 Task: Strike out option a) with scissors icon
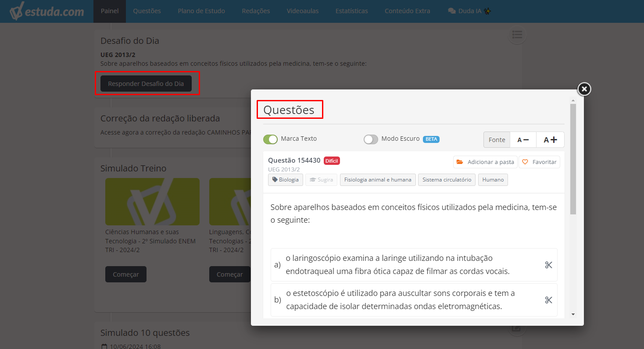click(548, 265)
